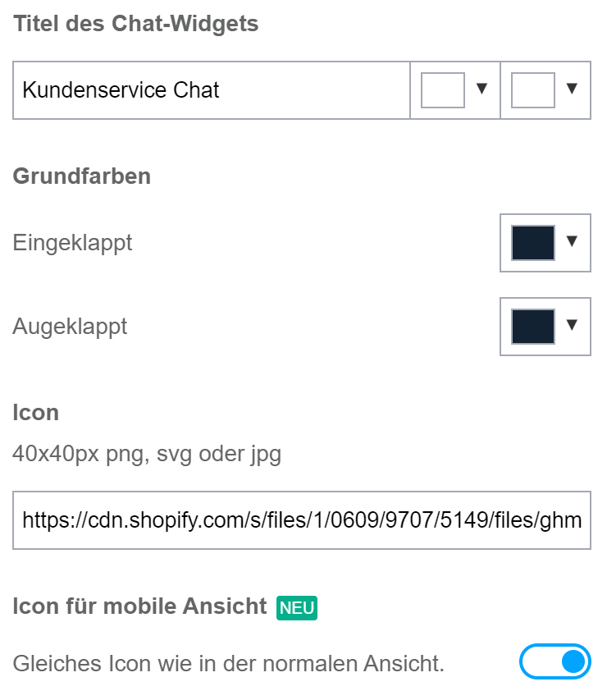Click the Icon section heading
This screenshot has height=700, width=607.
click(x=36, y=413)
